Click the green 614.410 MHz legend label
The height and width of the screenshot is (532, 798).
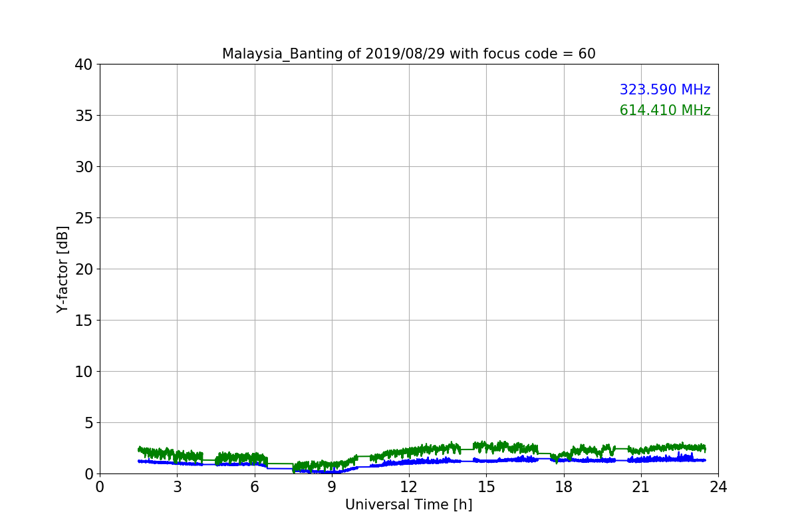(x=665, y=110)
